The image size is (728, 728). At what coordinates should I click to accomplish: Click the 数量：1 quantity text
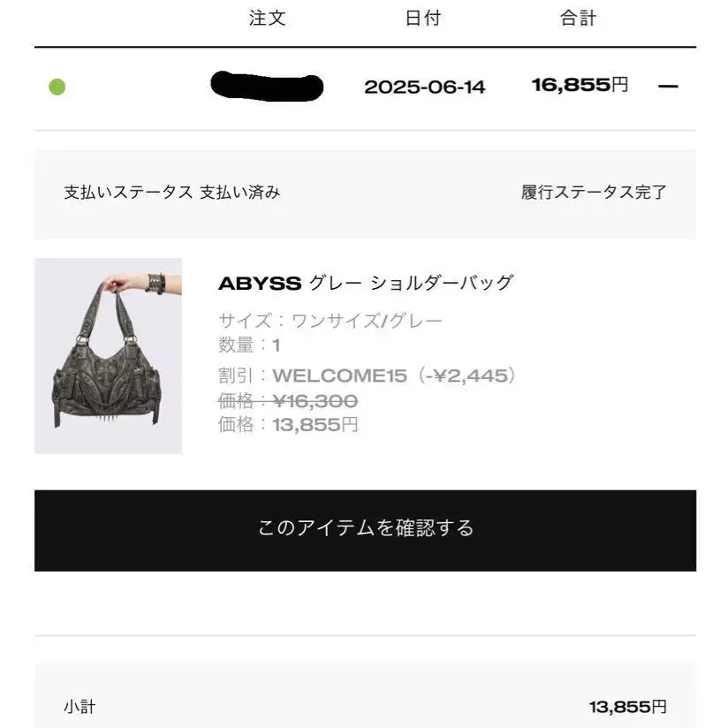249,345
